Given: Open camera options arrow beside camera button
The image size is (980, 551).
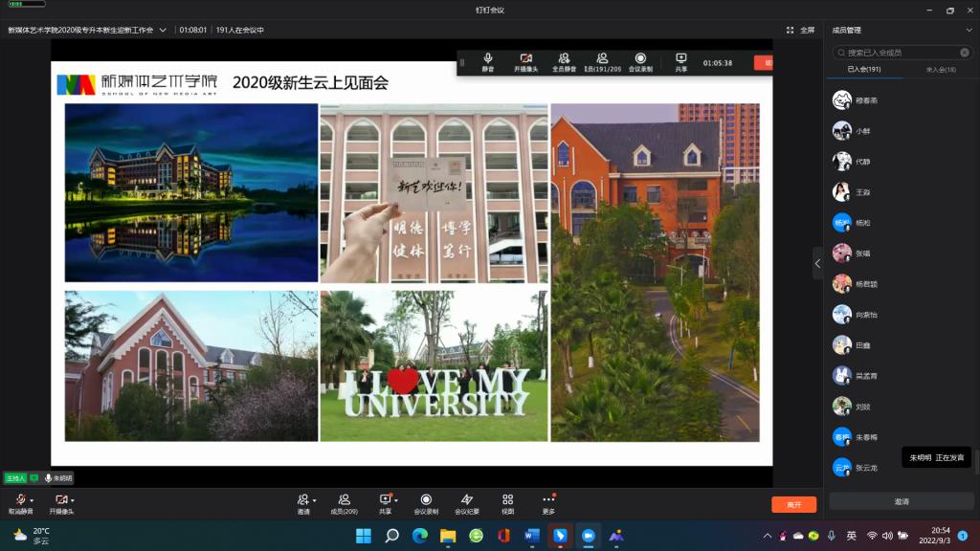Looking at the screenshot, I should coord(73,500).
